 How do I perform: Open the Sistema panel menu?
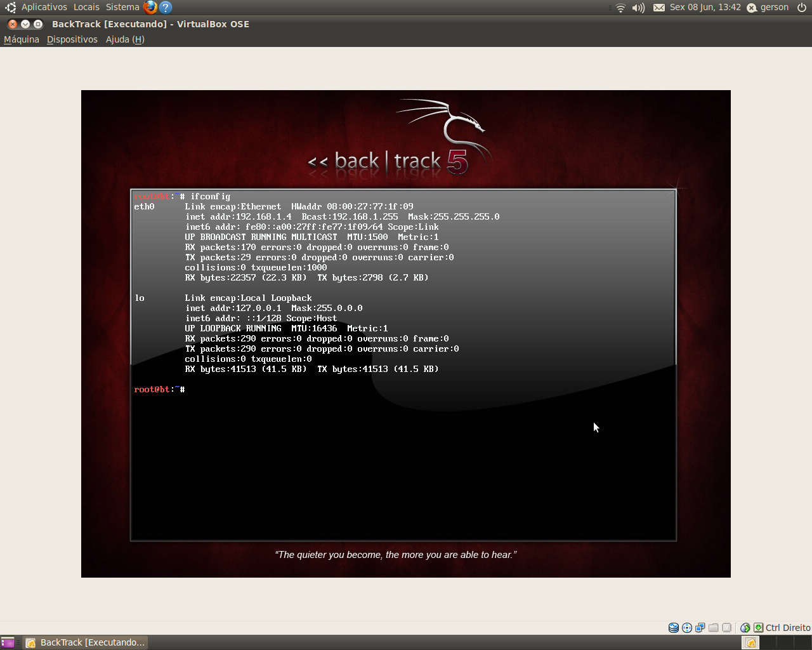(x=122, y=7)
